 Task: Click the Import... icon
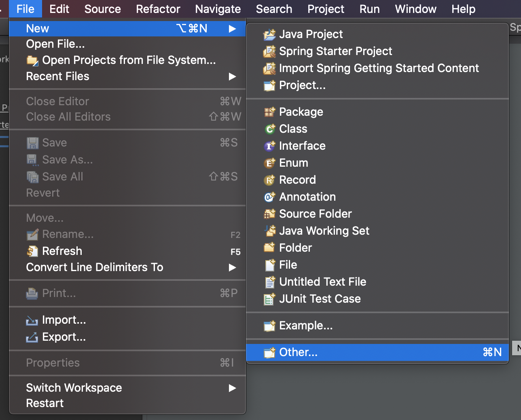click(x=32, y=320)
